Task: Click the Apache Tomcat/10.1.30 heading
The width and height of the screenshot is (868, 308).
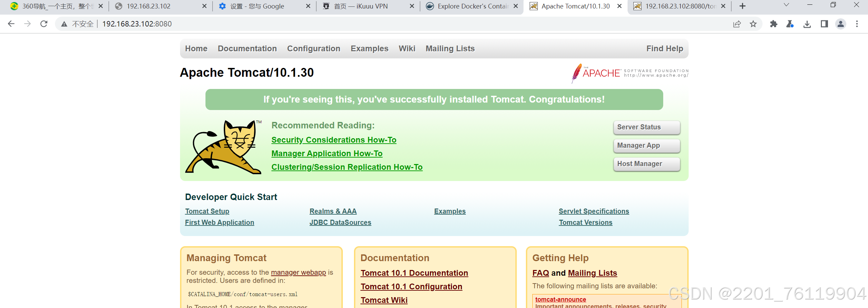Action: click(x=247, y=73)
